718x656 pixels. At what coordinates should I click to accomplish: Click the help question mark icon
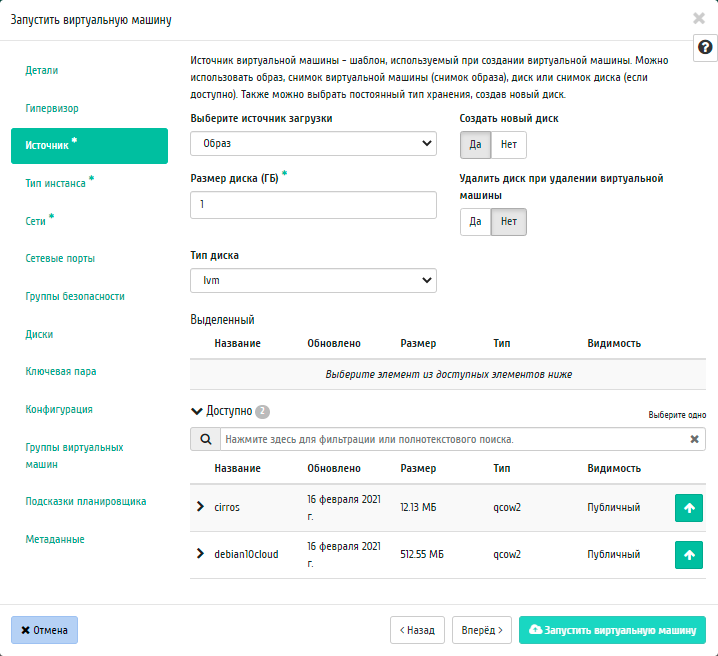[704, 48]
